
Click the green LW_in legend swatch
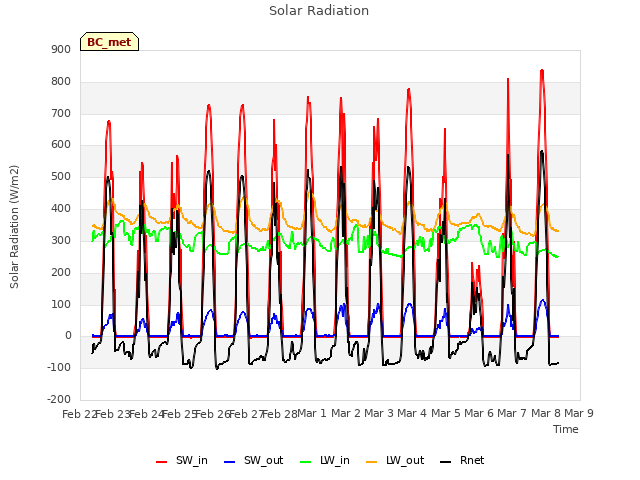click(x=305, y=462)
